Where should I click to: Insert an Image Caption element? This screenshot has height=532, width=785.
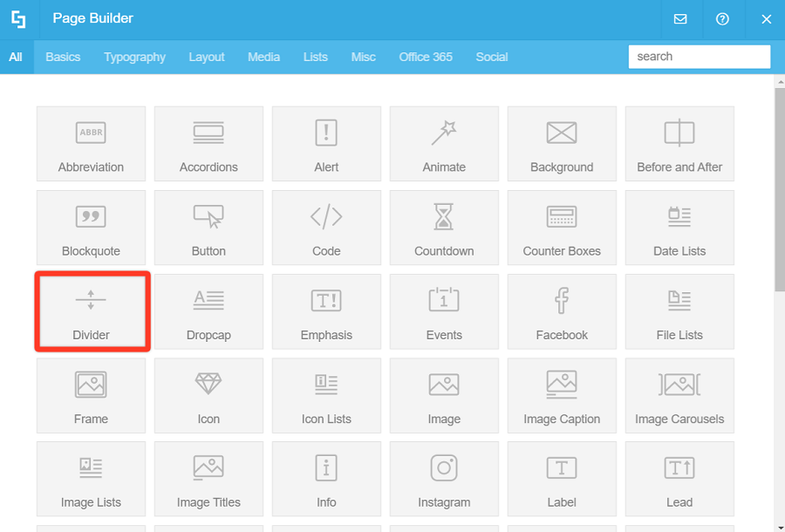point(562,395)
